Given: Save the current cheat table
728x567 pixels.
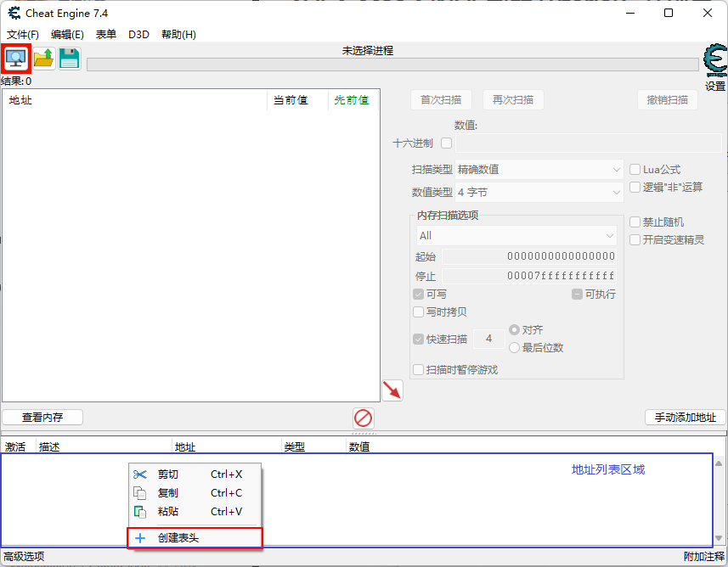Looking at the screenshot, I should click(68, 58).
